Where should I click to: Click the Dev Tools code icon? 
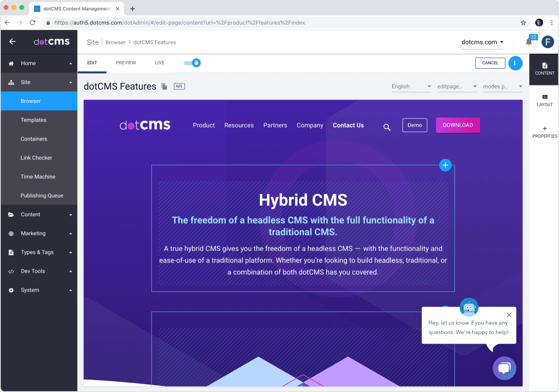11,271
